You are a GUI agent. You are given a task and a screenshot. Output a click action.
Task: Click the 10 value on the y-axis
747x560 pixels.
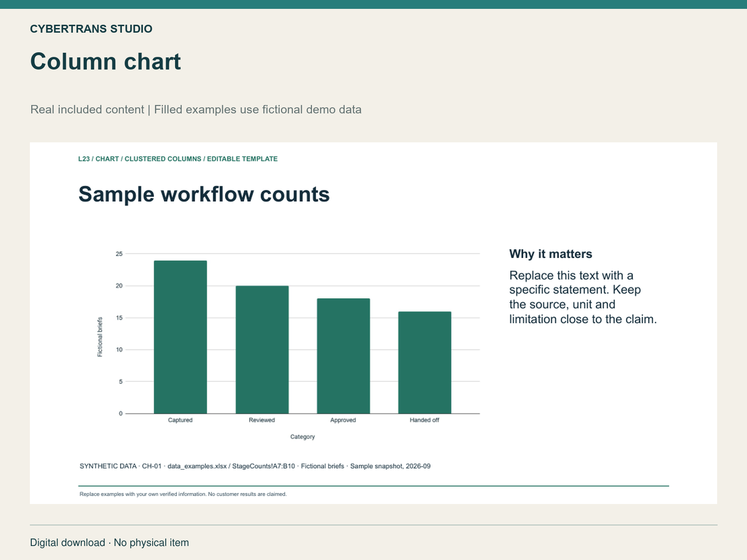[119, 350]
